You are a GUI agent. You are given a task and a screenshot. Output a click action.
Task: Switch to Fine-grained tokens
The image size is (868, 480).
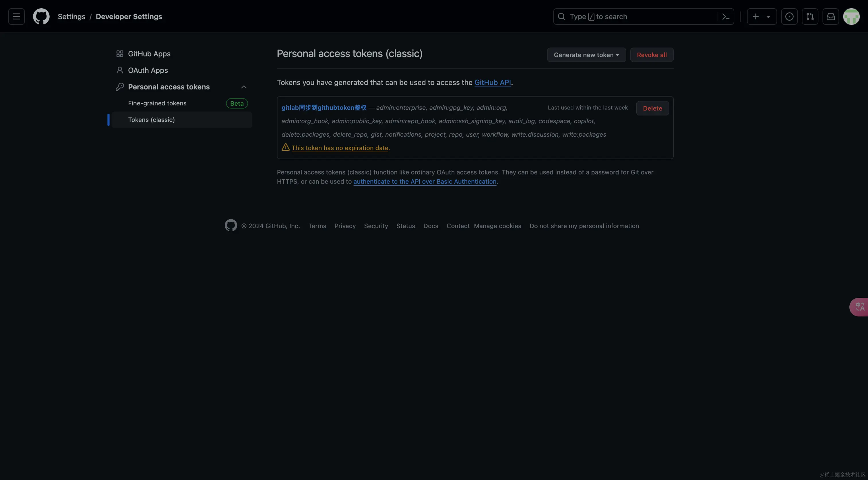click(x=157, y=103)
